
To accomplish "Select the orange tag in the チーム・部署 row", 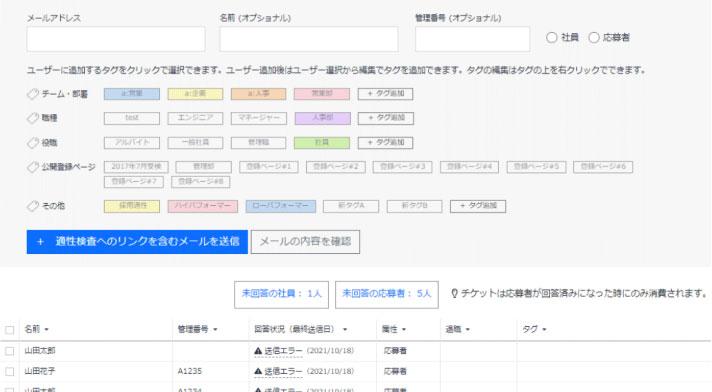I will 258,94.
